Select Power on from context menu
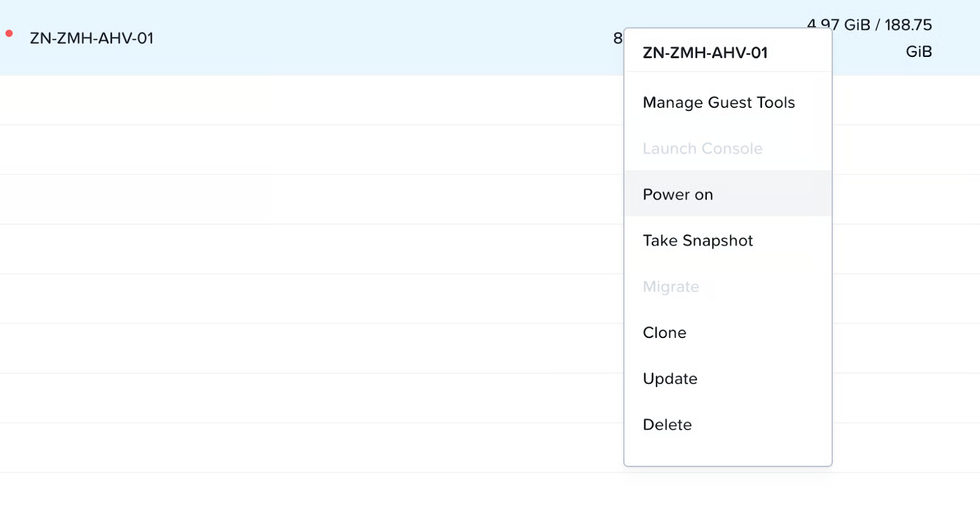The height and width of the screenshot is (510, 980). click(x=677, y=195)
